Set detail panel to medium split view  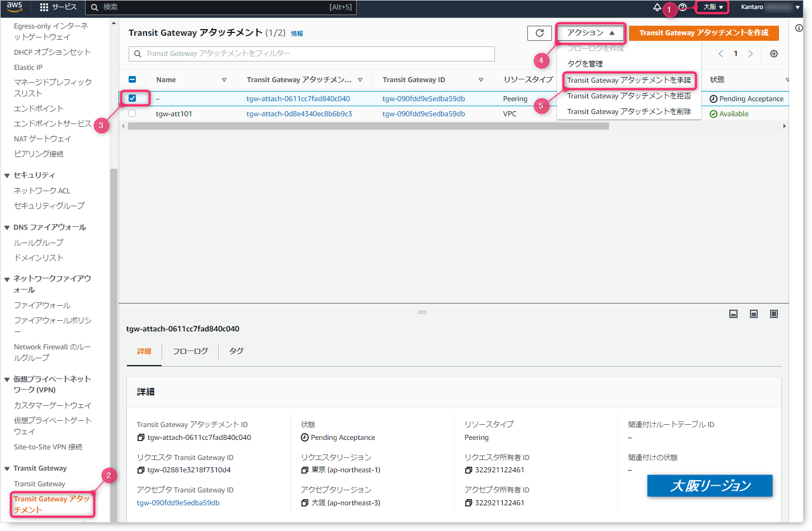(x=754, y=314)
